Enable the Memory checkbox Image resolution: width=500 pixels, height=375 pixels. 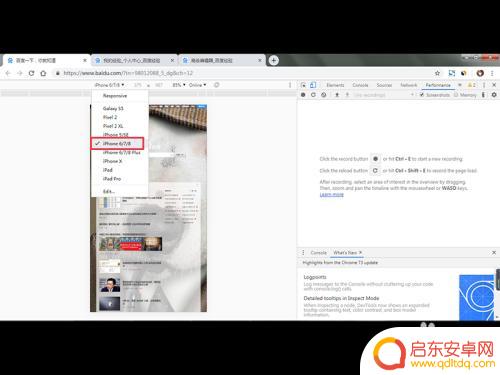tap(456, 95)
